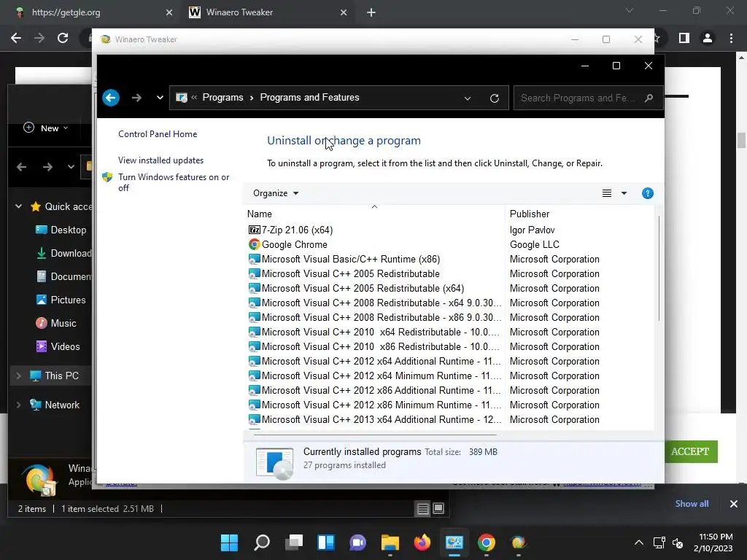Switch File Explorer to details view
Screen dimensions: 747x560
click(x=422, y=509)
